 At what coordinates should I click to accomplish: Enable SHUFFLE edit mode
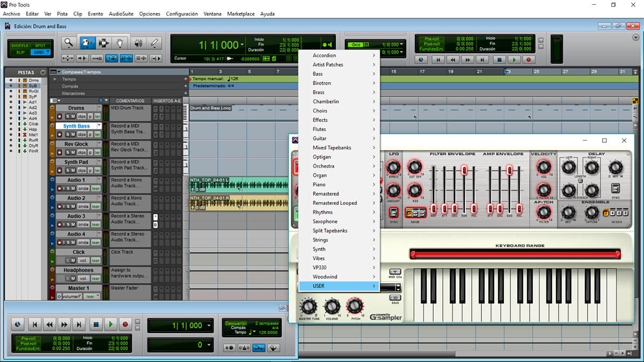click(x=20, y=46)
